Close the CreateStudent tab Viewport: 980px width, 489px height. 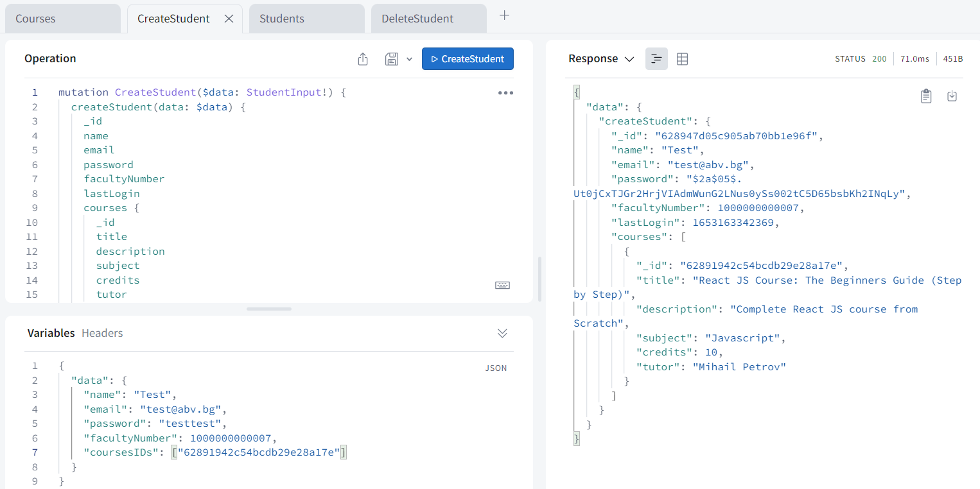[x=229, y=19]
